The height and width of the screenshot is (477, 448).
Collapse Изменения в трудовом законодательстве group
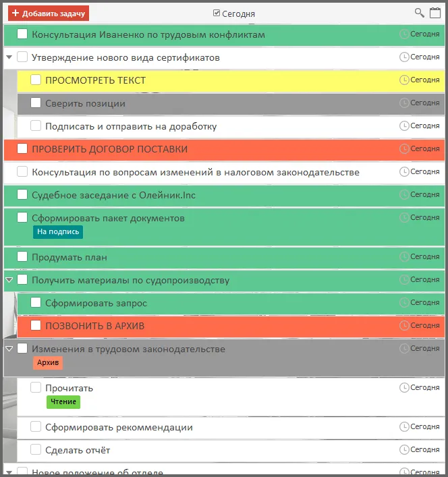click(9, 349)
